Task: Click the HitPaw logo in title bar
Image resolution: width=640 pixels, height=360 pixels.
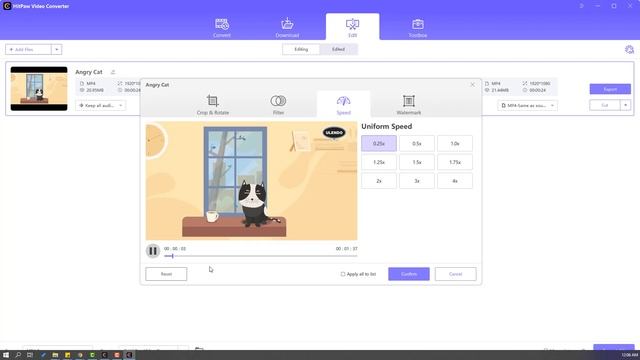Action: pyautogui.click(x=7, y=6)
